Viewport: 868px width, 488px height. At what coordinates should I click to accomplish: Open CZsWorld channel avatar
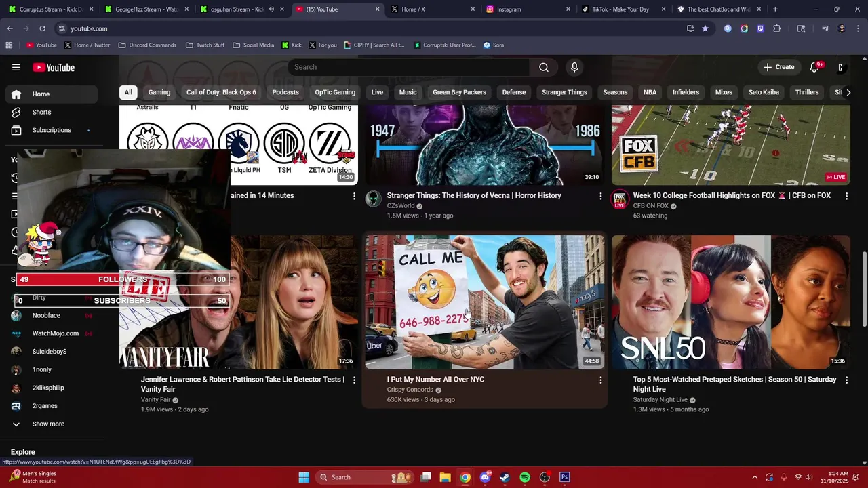pos(373,199)
